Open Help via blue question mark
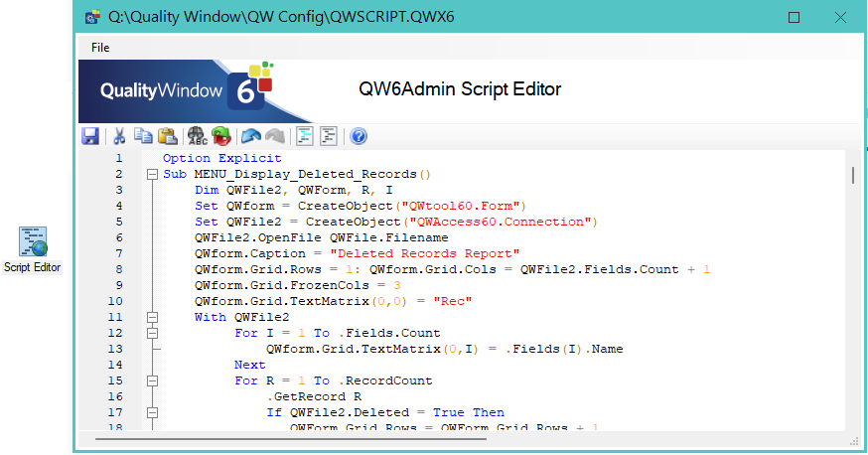The width and height of the screenshot is (868, 455). pyautogui.click(x=359, y=136)
